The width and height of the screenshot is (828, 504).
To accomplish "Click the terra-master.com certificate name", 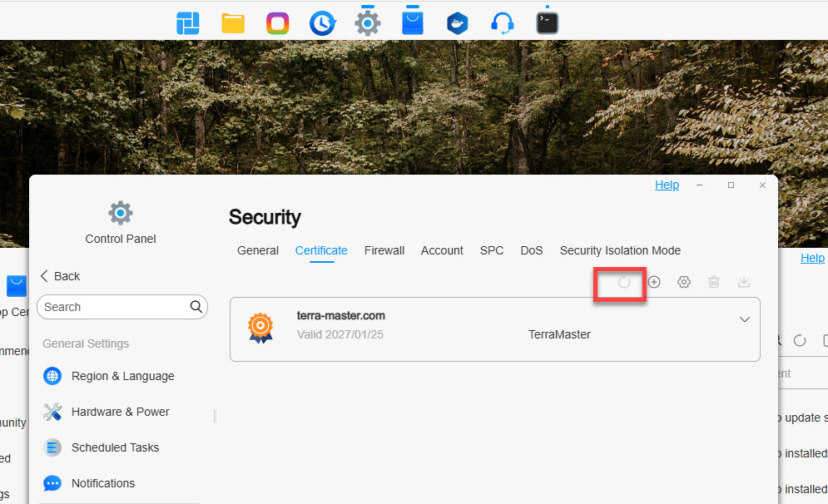I will click(x=340, y=315).
